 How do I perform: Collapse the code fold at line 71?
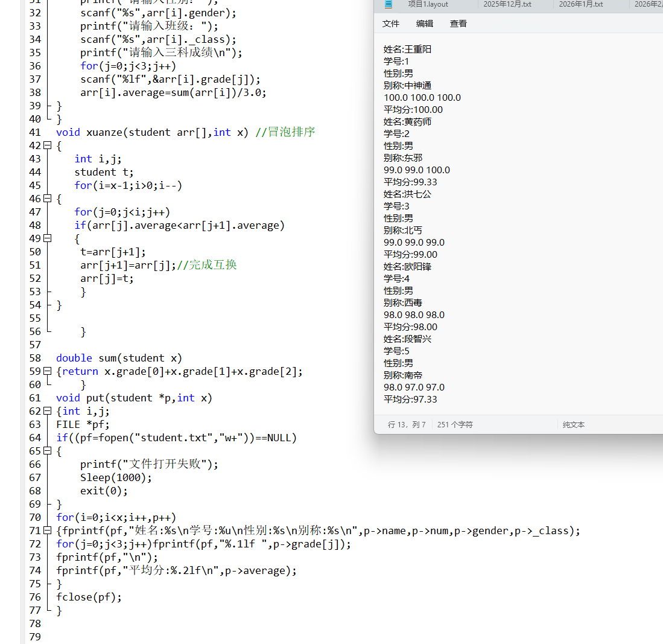pyautogui.click(x=47, y=531)
